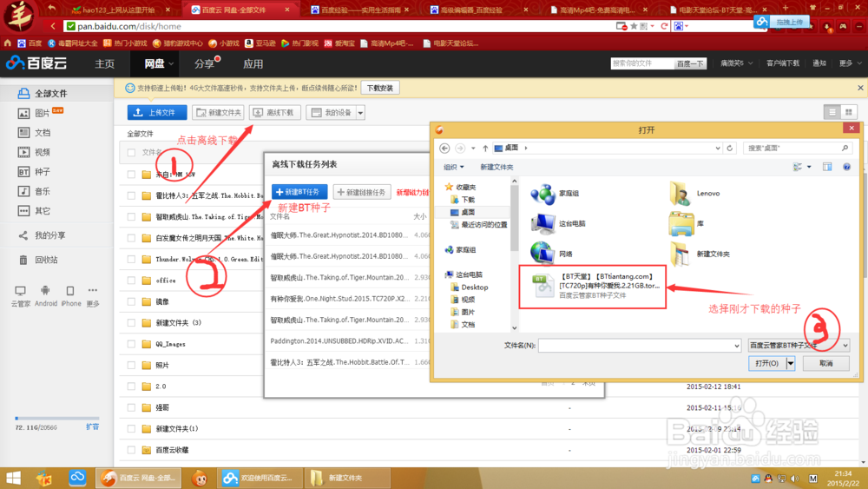
Task: Click the 云管家 client icon
Action: (x=21, y=295)
